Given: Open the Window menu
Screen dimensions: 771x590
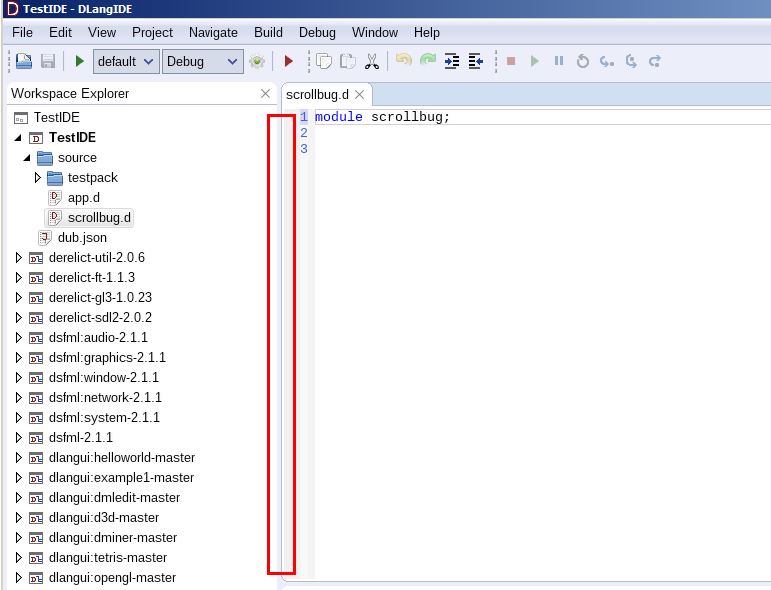Looking at the screenshot, I should tap(375, 32).
